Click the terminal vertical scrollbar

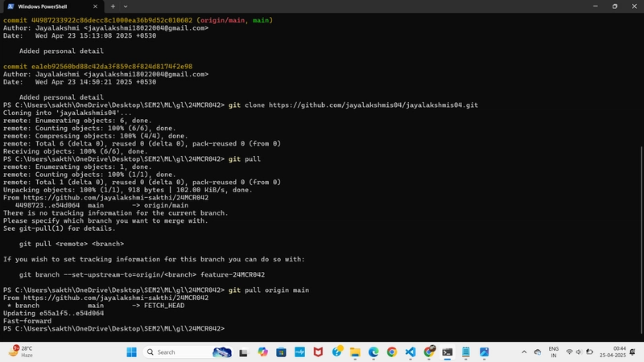[x=641, y=240]
